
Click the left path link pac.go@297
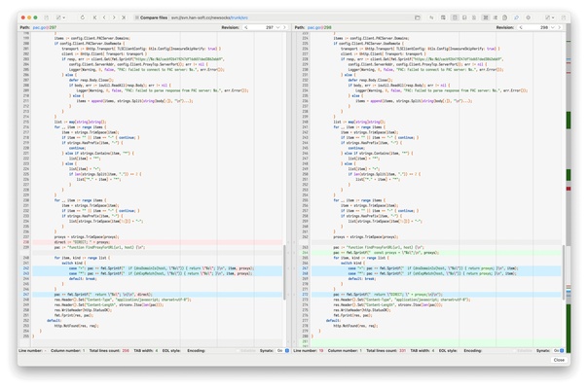45,27
